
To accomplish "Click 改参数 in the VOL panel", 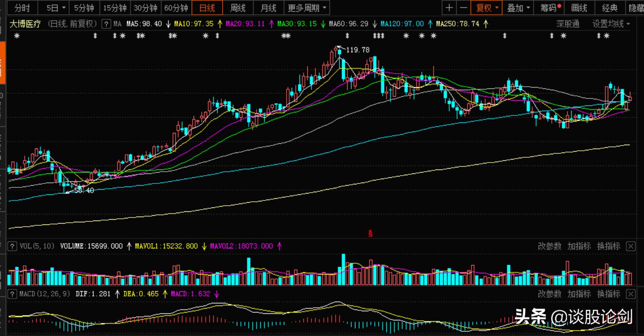I will 550,246.
